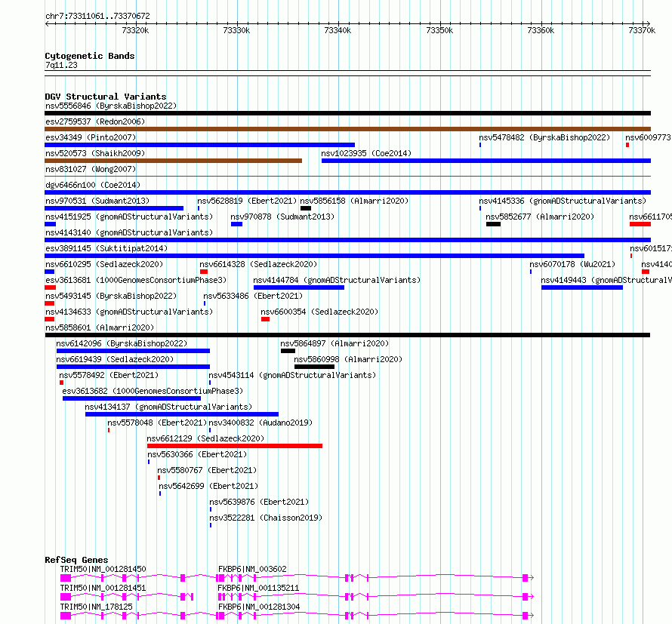Select the nsv6619439 (Sedlazeck2020) label
The height and width of the screenshot is (624, 672).
pyautogui.click(x=115, y=359)
